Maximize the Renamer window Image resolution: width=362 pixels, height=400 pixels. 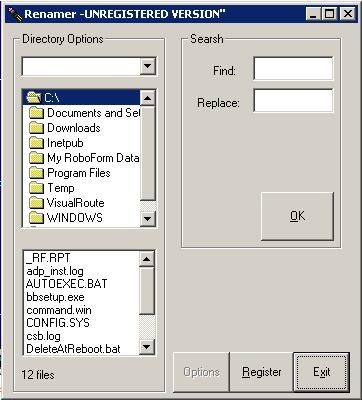tap(329, 14)
